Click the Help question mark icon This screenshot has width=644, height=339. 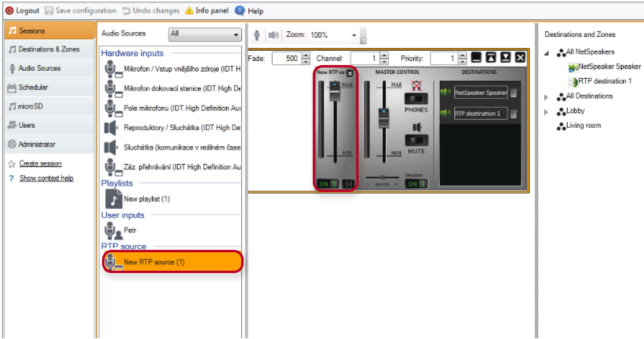pyautogui.click(x=240, y=10)
